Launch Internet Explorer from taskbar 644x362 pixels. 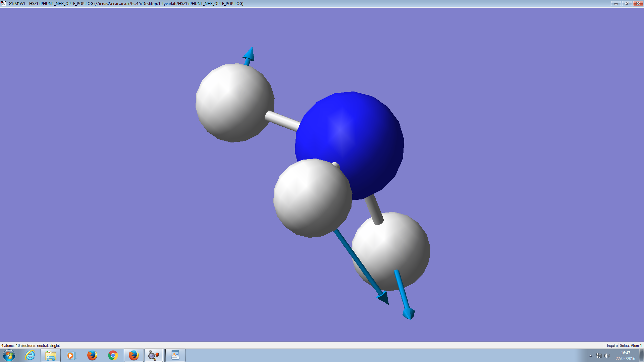point(30,355)
